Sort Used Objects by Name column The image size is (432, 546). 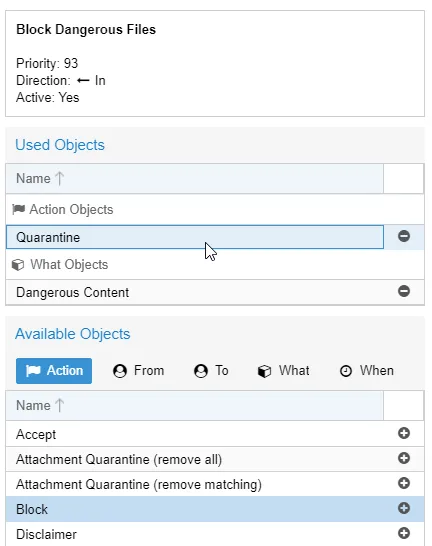click(x=195, y=179)
